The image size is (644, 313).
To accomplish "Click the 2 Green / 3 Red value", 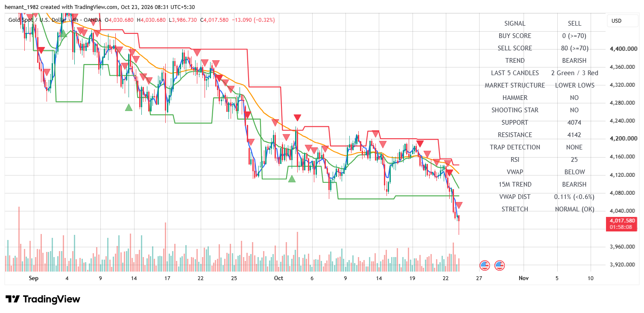I will [574, 73].
